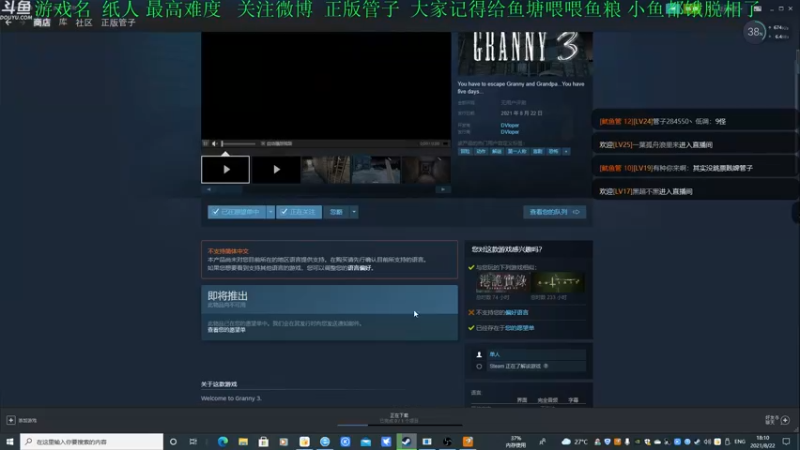Click the Steam is learning about this game row
This screenshot has width=800, height=450.
point(529,366)
